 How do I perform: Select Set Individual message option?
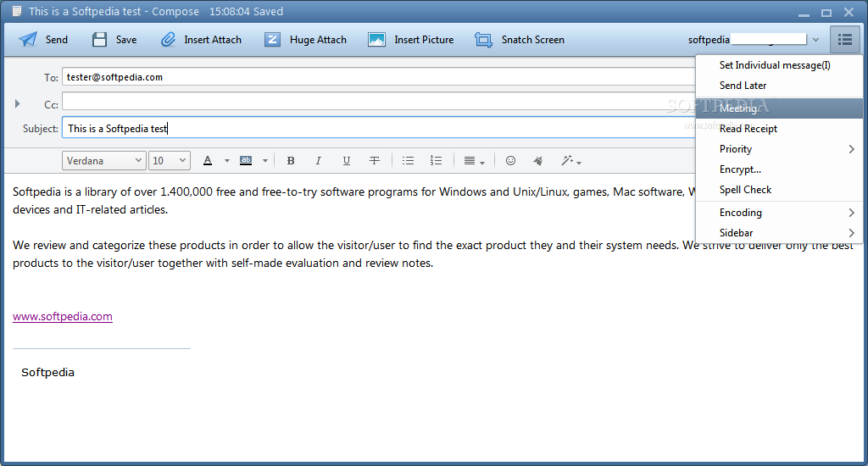point(779,65)
